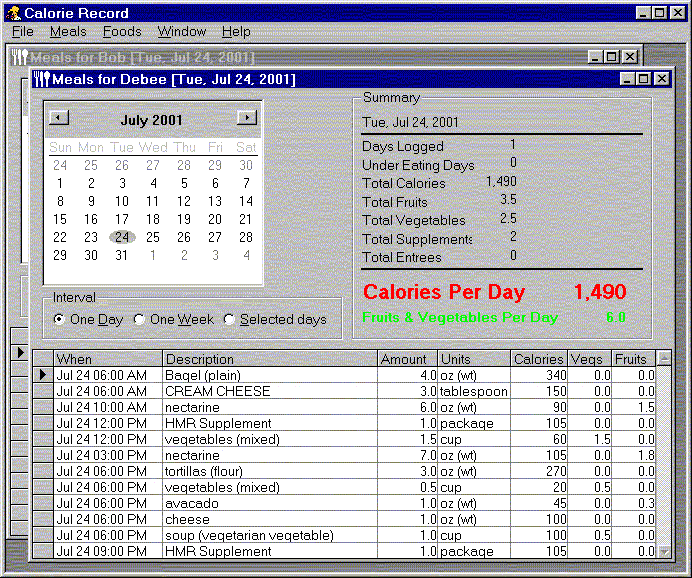692x578 pixels.
Task: Click the Calories column header
Action: 539,359
